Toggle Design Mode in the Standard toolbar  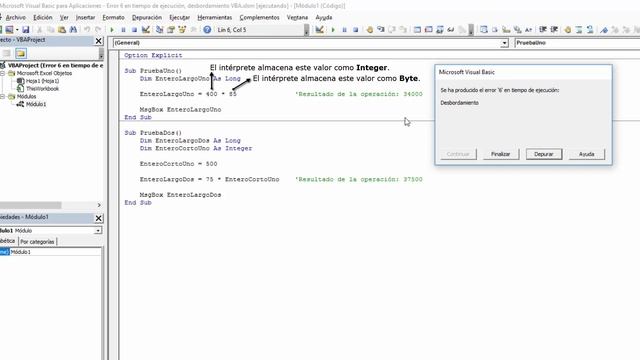[x=146, y=30]
